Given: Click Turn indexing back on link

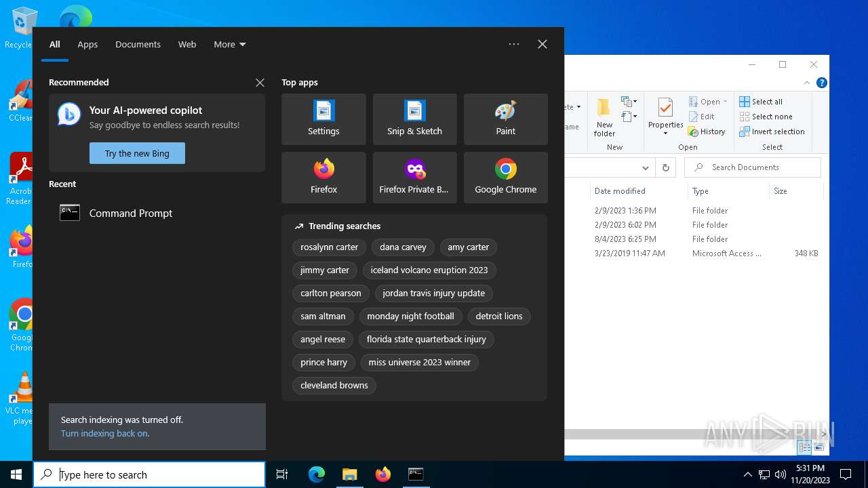Looking at the screenshot, I should pos(105,433).
